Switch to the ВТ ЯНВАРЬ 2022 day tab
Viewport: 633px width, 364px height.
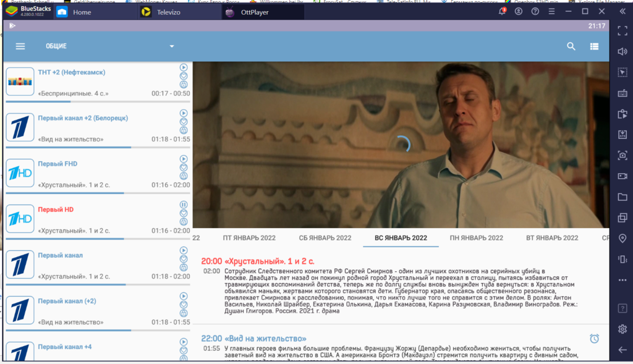point(552,238)
